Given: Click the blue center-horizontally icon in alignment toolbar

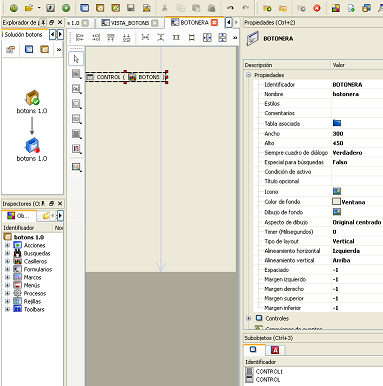Looking at the screenshot, I should [207, 37].
